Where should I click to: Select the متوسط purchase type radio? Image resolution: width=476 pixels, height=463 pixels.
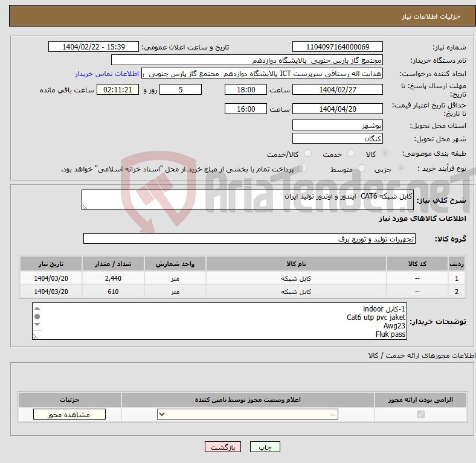tap(361, 168)
